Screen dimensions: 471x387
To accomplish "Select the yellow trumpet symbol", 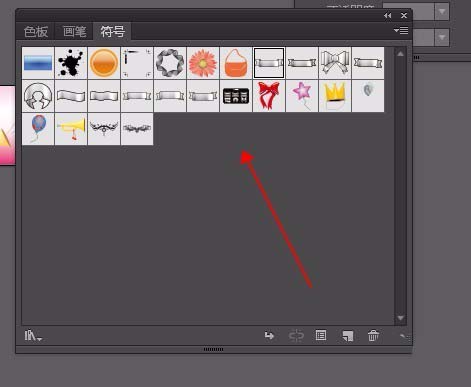I will coord(71,129).
